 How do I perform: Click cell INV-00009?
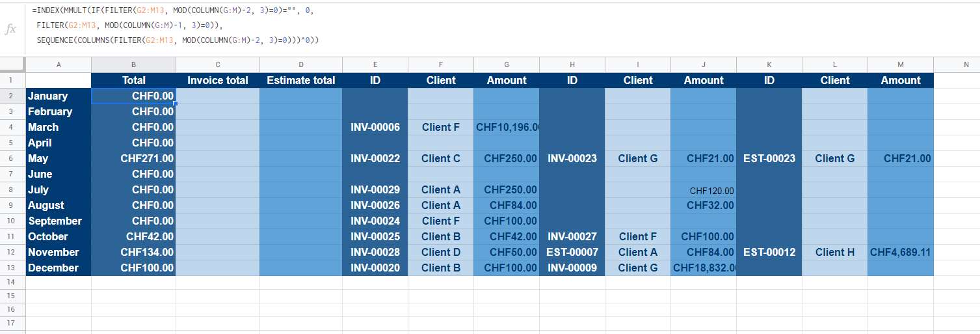tap(572, 268)
